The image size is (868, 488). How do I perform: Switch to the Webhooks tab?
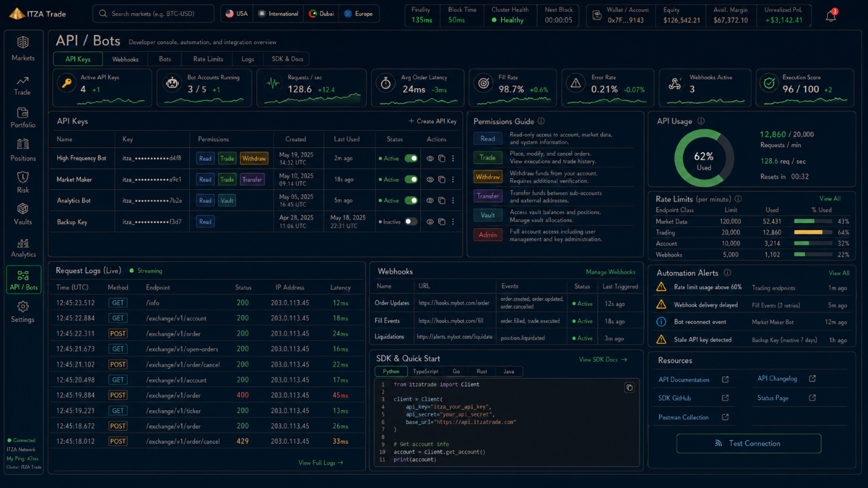(x=125, y=59)
